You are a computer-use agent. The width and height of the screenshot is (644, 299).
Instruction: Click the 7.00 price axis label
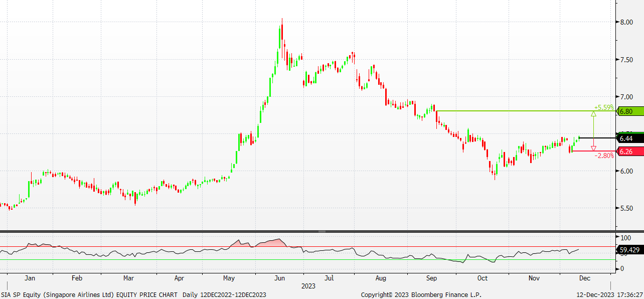coord(627,97)
